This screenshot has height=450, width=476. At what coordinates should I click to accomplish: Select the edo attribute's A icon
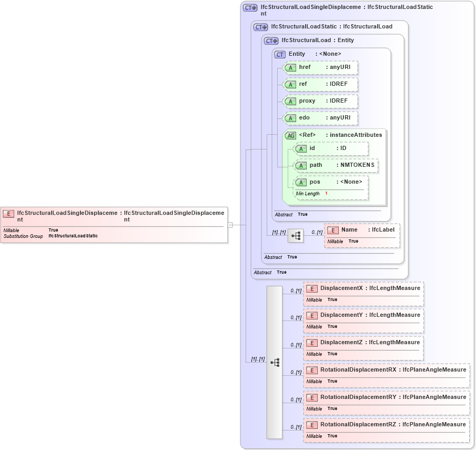pyautogui.click(x=290, y=118)
